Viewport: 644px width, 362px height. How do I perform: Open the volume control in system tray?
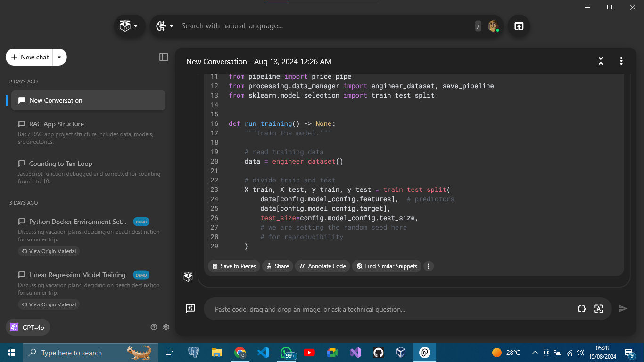tap(580, 353)
